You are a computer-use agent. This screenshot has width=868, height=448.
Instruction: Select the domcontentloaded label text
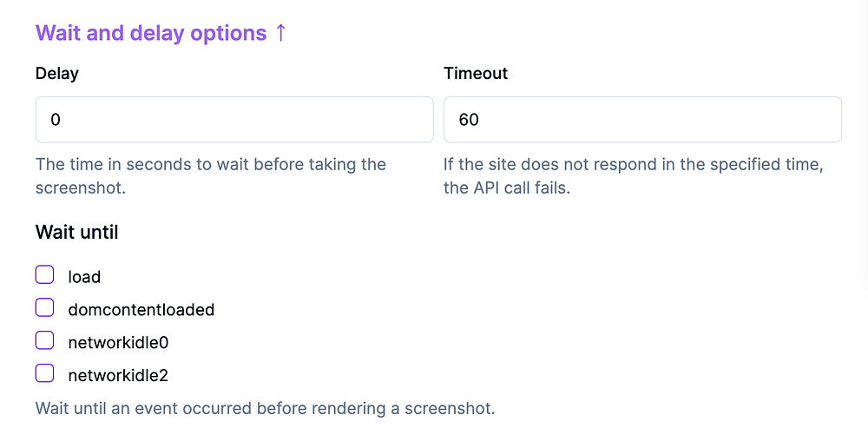(141, 310)
